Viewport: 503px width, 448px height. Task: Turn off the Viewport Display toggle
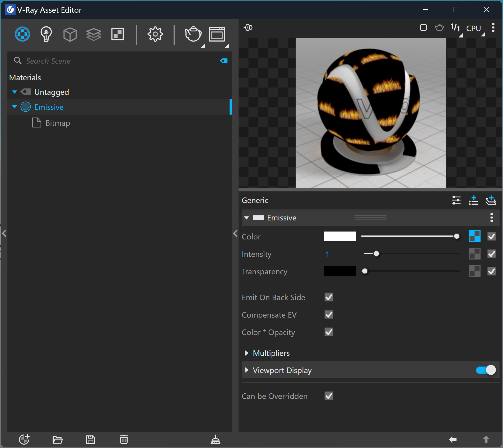[486, 370]
